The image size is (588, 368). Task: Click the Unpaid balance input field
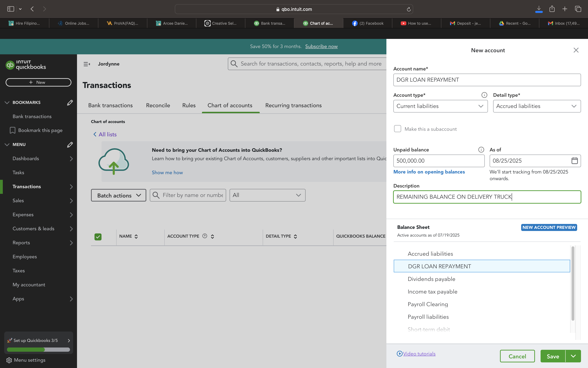click(439, 161)
